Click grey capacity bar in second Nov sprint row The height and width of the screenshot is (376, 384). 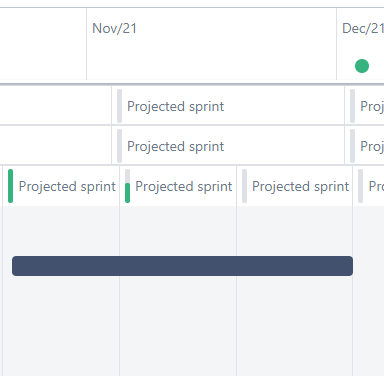pos(119,146)
